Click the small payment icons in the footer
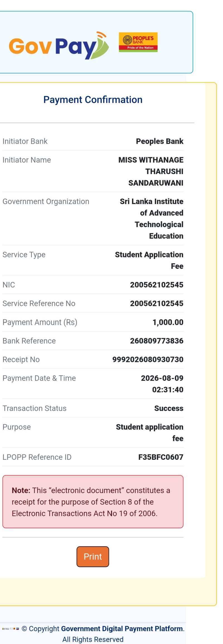Screen dimensions: 223x644 pos(11,629)
